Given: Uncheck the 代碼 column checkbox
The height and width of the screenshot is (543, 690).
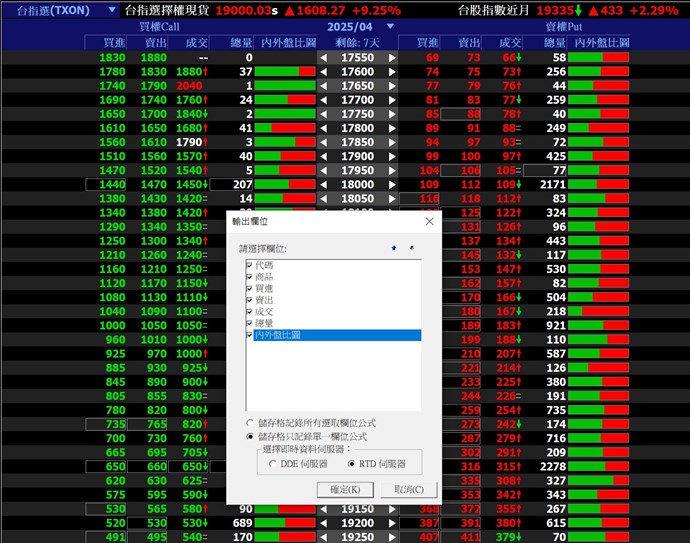Looking at the screenshot, I should click(249, 265).
